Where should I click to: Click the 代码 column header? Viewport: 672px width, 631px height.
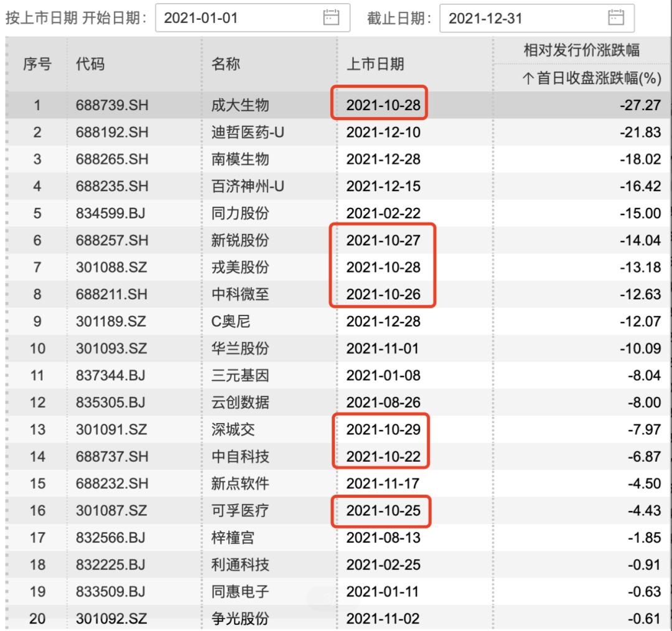[90, 64]
